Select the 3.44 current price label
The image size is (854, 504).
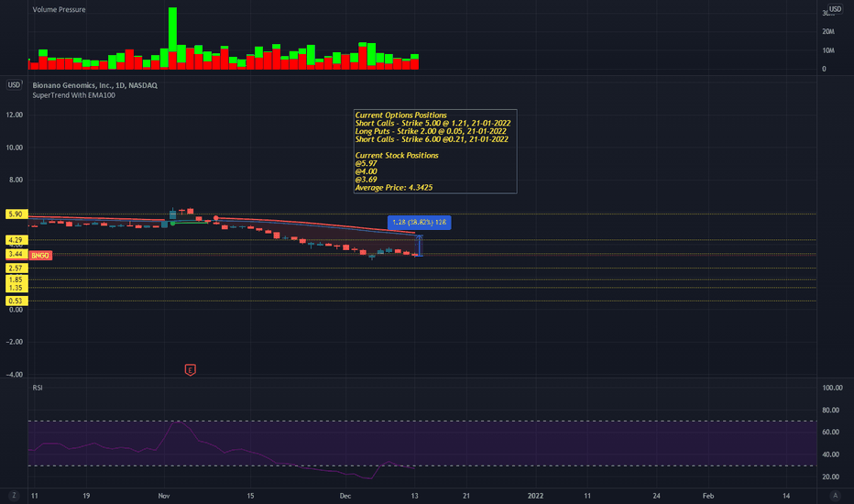point(16,254)
